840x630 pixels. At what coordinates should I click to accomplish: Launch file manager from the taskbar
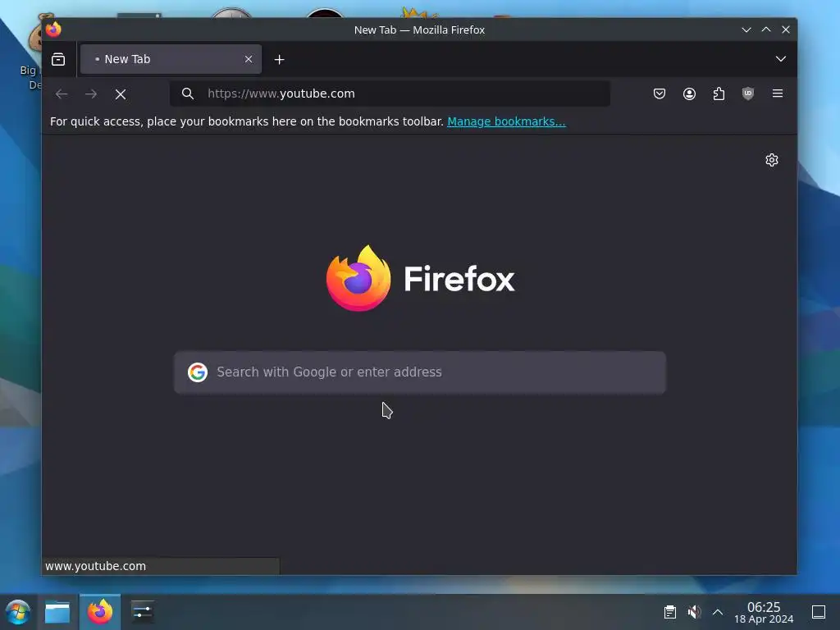point(57,612)
